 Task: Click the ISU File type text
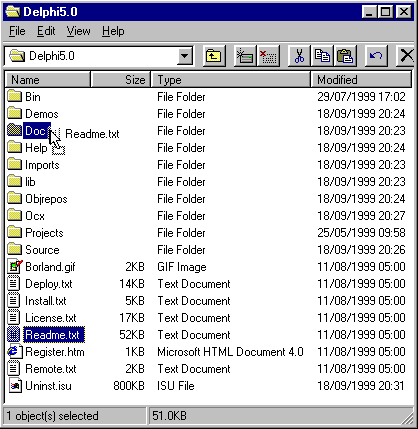coord(176,386)
